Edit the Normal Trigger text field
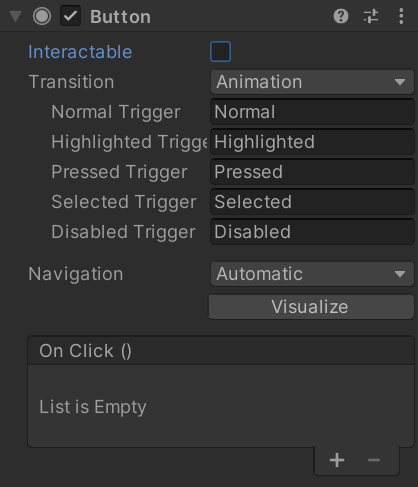This screenshot has height=487, width=418. pyautogui.click(x=312, y=112)
